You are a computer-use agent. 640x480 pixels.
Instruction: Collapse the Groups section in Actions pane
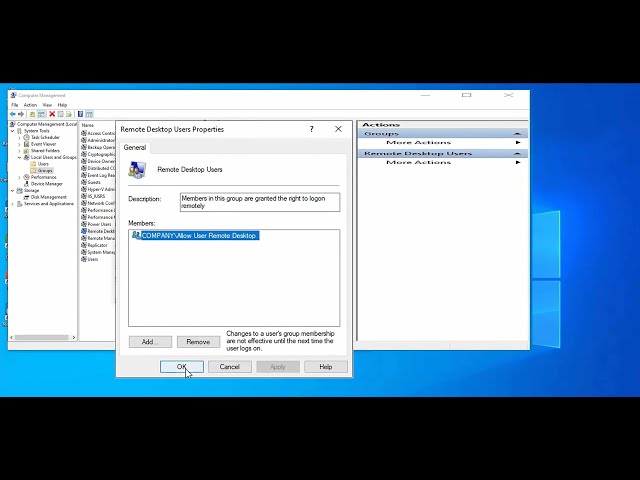tap(517, 133)
